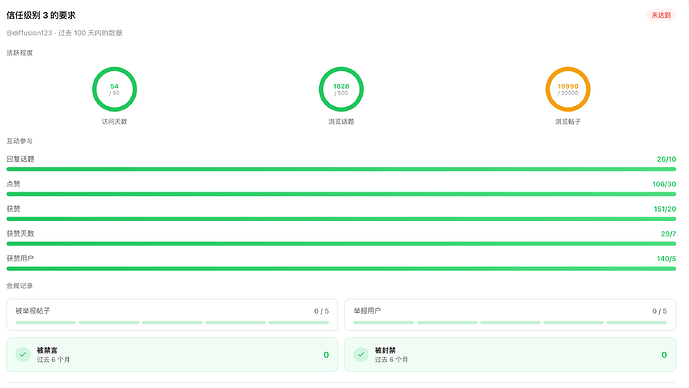The height and width of the screenshot is (388, 689).
Task: Click the 0 count in 被禁言 card
Action: pyautogui.click(x=326, y=355)
